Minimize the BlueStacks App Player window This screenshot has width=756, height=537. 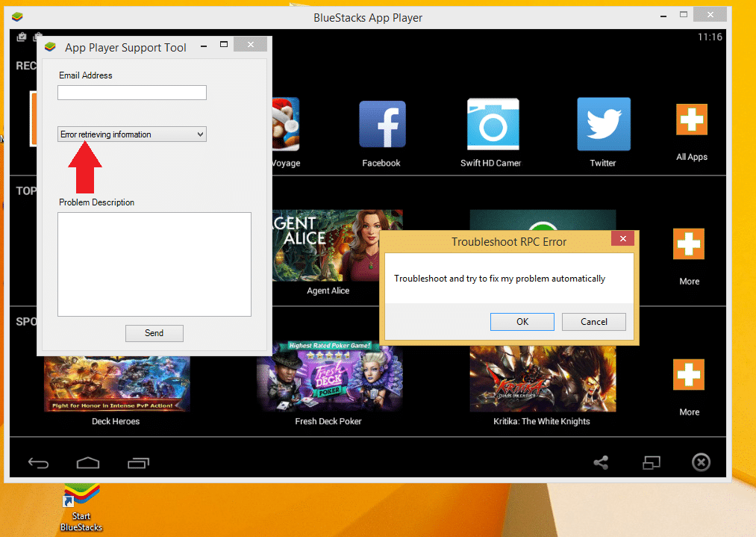tap(663, 16)
